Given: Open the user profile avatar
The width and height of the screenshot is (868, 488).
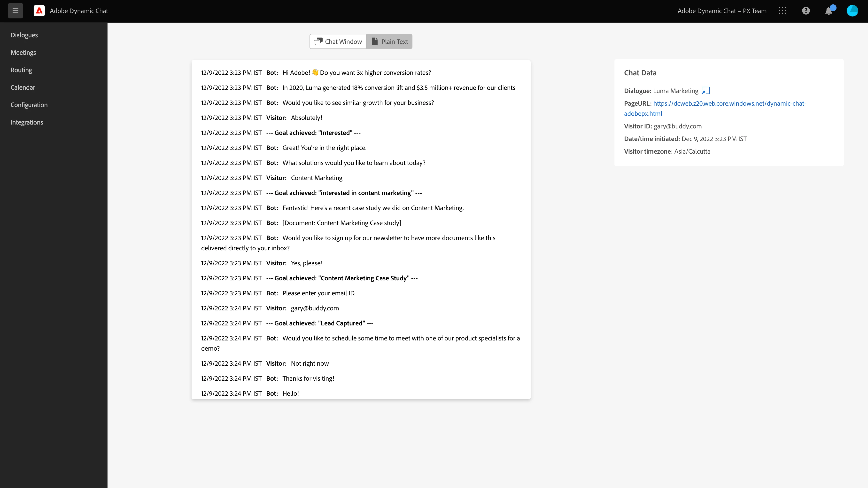Looking at the screenshot, I should (x=852, y=11).
